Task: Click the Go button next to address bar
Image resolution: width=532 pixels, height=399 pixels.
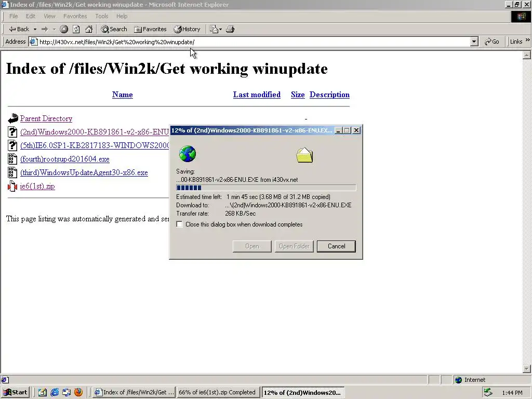Action: click(x=491, y=42)
